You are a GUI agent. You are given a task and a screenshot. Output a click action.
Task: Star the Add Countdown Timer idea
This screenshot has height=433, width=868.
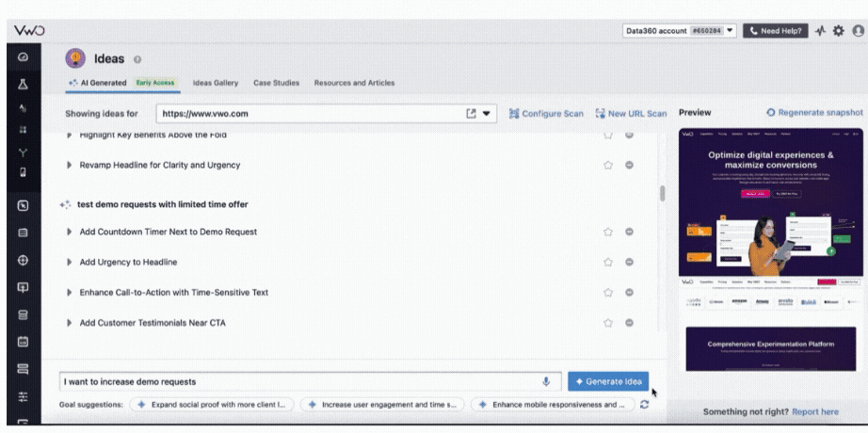pyautogui.click(x=608, y=232)
